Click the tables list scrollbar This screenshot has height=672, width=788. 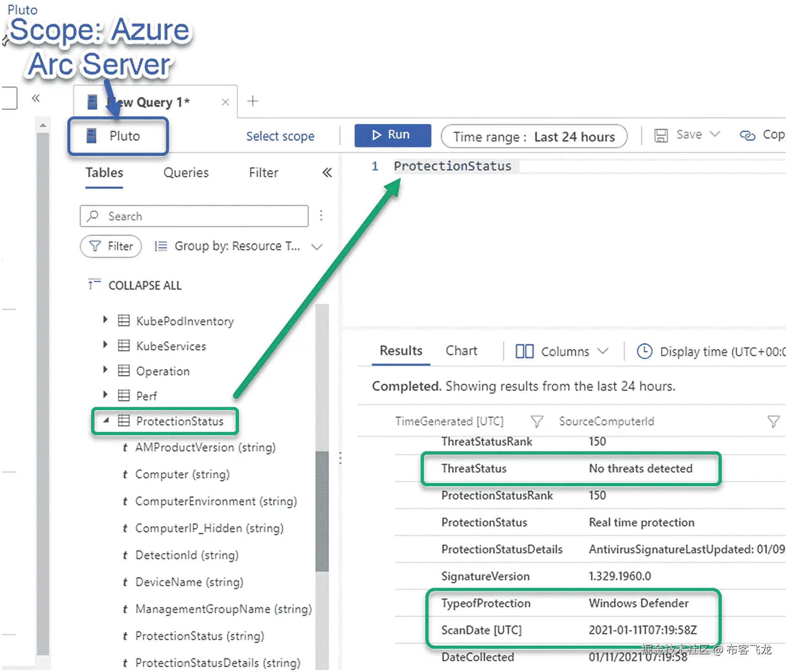pos(322,510)
